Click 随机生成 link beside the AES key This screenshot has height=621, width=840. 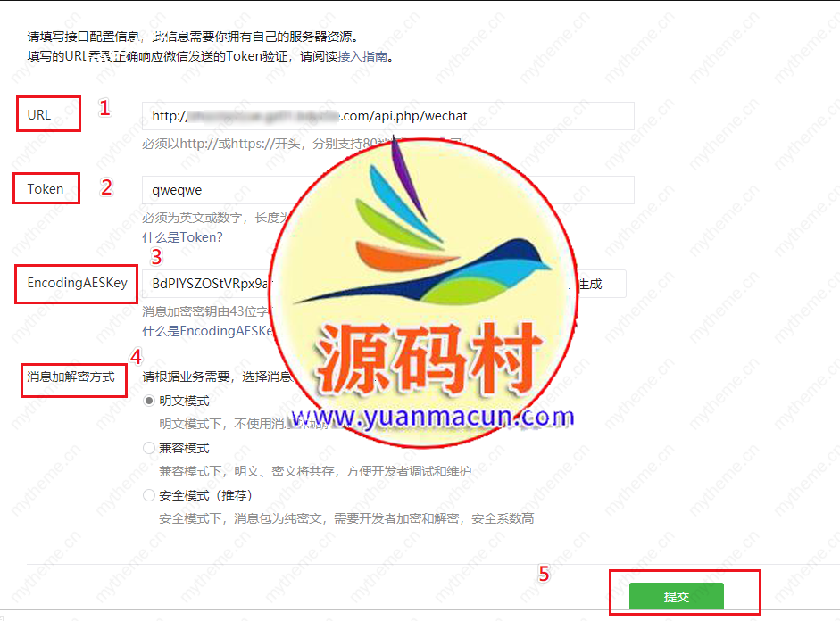pyautogui.click(x=589, y=284)
